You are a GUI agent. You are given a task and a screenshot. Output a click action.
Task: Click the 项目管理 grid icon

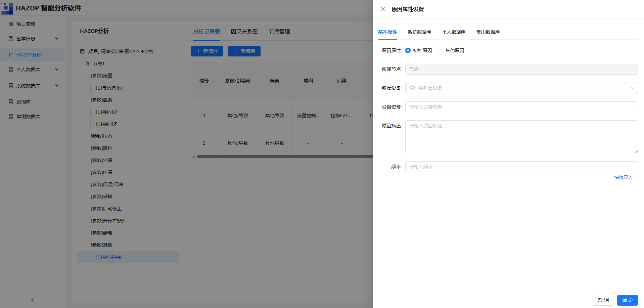pos(11,24)
